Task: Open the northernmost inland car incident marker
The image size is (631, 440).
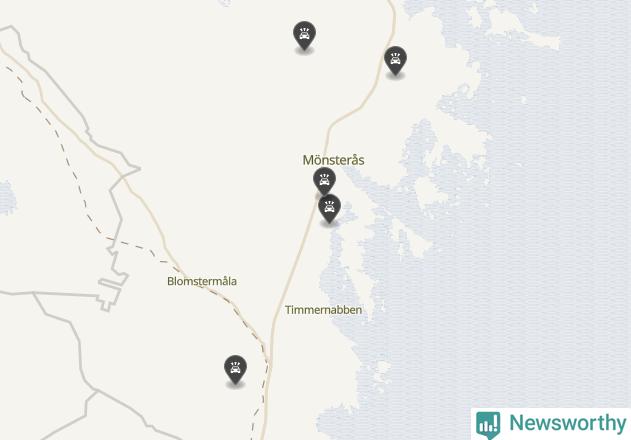Action: tap(305, 35)
